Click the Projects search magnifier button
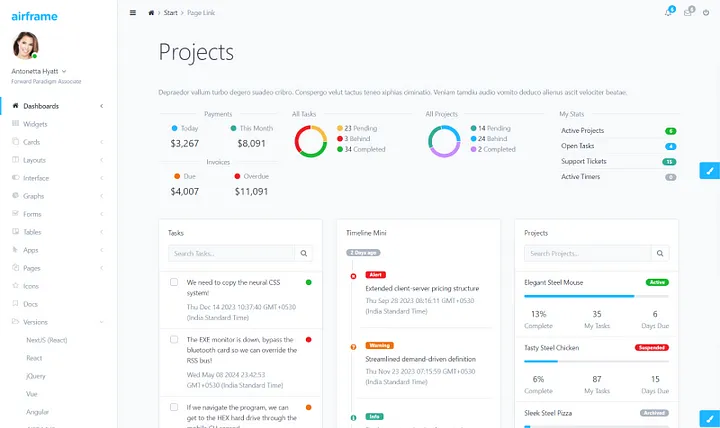720x428 pixels. [660, 253]
